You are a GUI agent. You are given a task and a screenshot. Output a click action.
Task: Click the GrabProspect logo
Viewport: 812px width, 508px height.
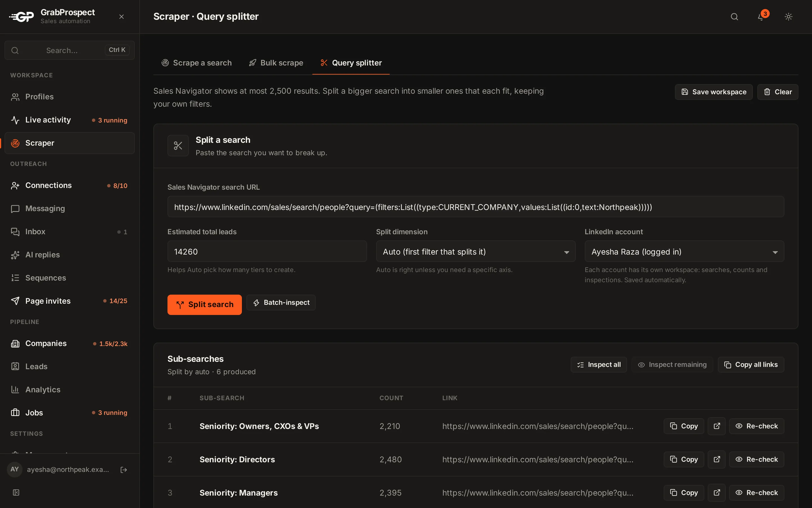coord(21,16)
